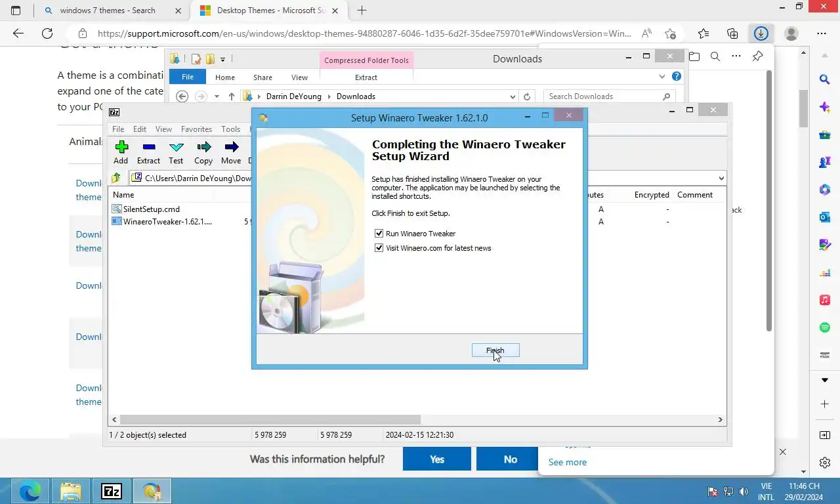
Task: Add this page to favorites
Action: [x=670, y=33]
